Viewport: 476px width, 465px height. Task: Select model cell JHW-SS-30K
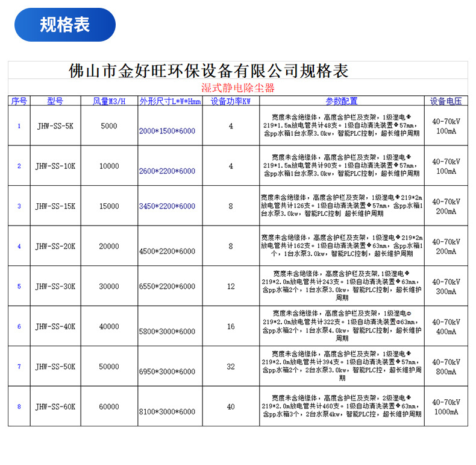tap(55, 286)
